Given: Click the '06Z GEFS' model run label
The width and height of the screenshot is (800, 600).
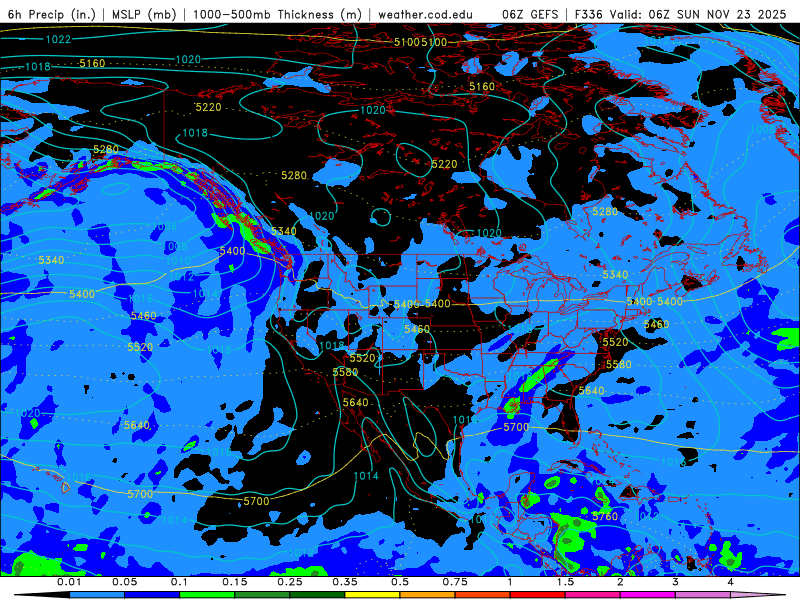Looking at the screenshot, I should 531,14.
